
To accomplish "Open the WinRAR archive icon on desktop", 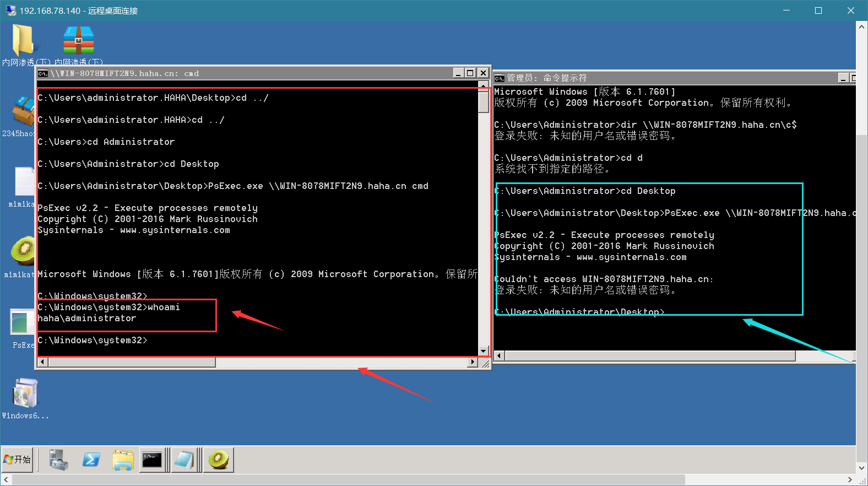I will point(78,40).
